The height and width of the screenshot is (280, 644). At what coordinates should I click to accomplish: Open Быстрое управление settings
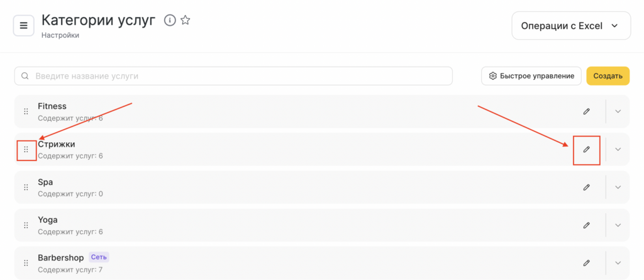(x=531, y=76)
